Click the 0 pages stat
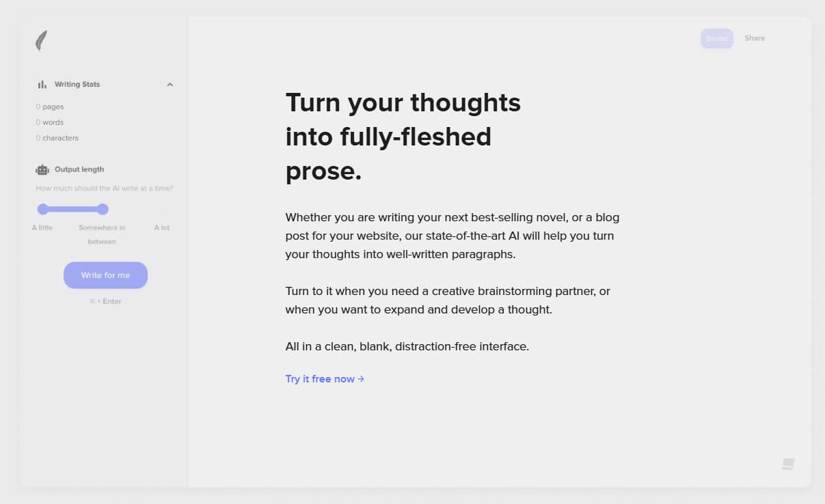This screenshot has width=825, height=504. [x=50, y=107]
